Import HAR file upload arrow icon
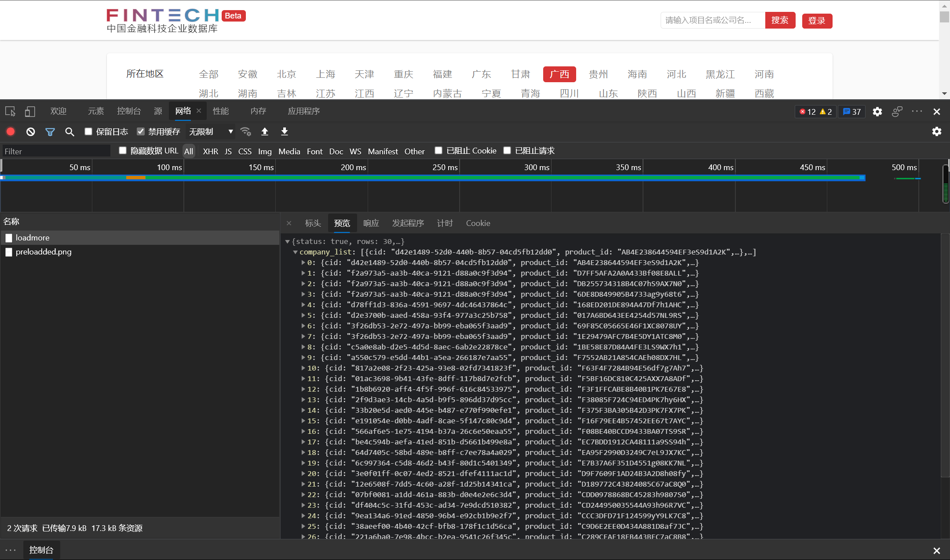Image resolution: width=950 pixels, height=560 pixels. point(265,131)
